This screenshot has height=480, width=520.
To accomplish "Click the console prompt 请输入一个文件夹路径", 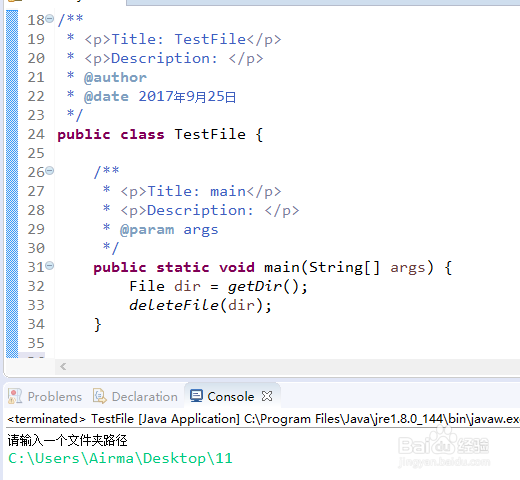I will coord(68,440).
